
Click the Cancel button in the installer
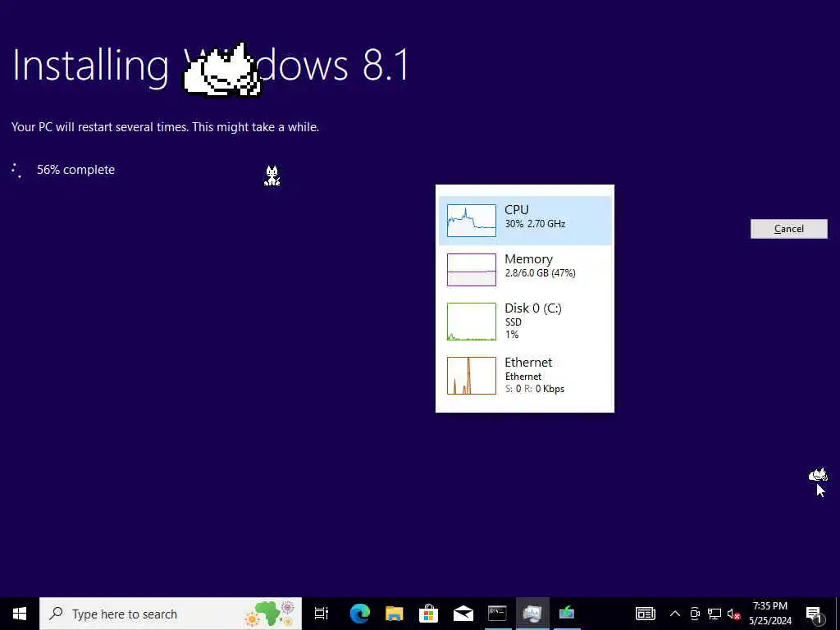(x=788, y=229)
